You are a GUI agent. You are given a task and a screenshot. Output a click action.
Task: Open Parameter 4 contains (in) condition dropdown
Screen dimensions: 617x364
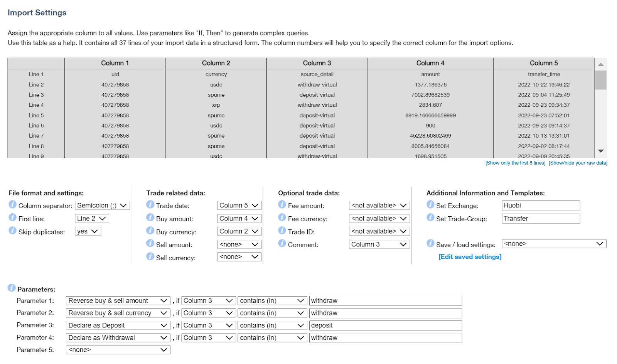coord(272,338)
